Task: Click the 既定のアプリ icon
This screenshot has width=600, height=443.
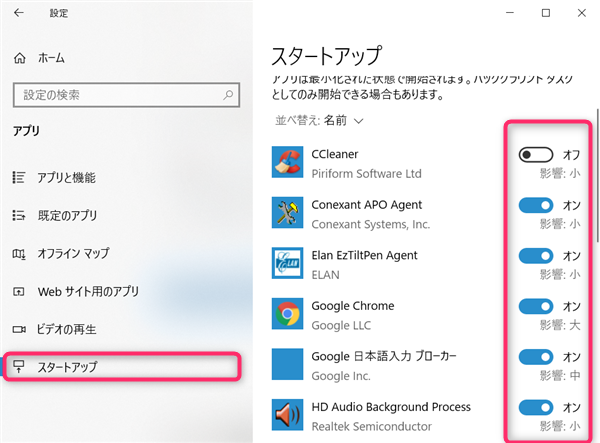Action: click(19, 215)
